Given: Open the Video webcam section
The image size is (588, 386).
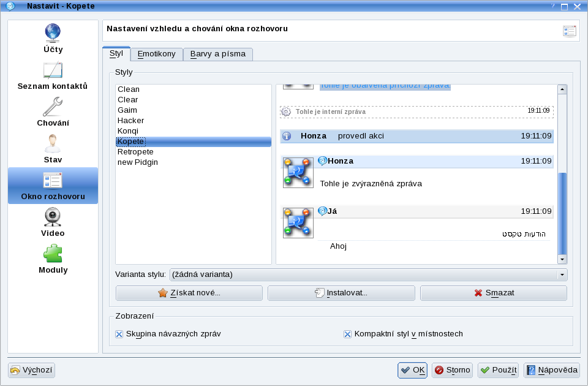Looking at the screenshot, I should point(53,222).
